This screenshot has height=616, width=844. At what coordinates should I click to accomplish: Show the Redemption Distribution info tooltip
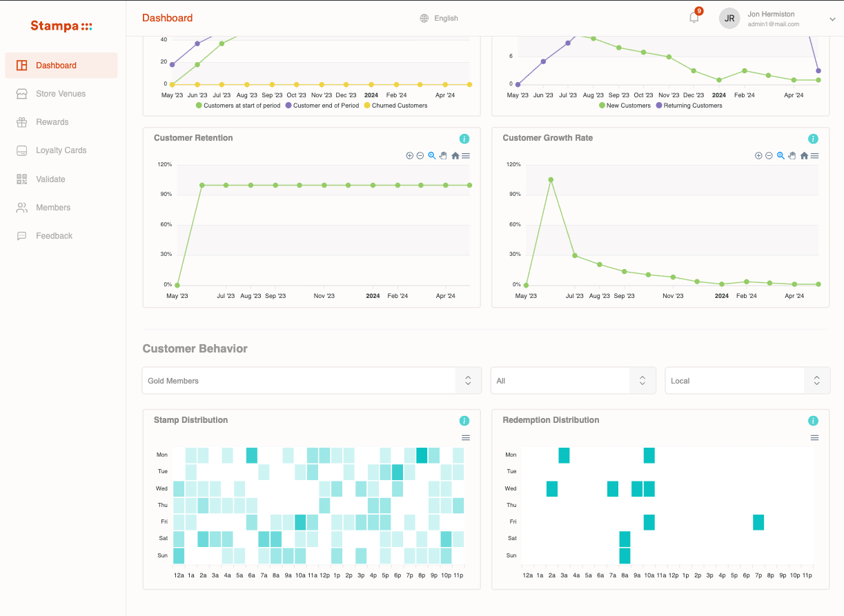pyautogui.click(x=813, y=420)
